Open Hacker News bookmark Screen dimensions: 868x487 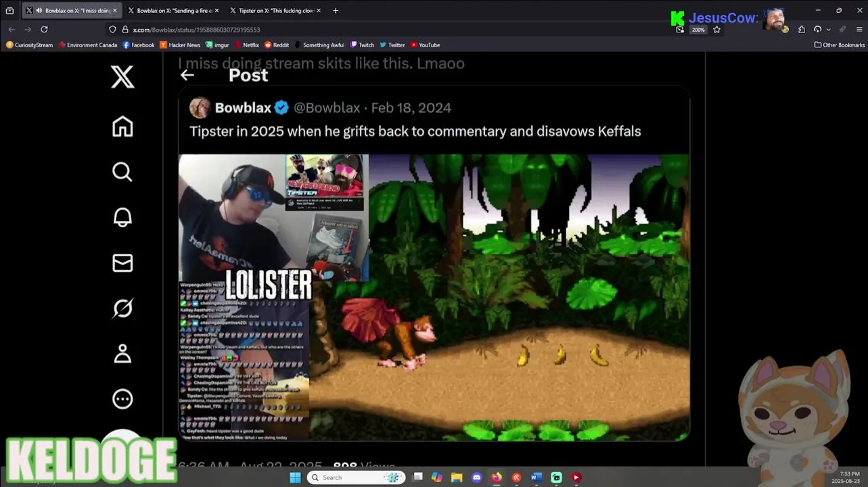coord(180,45)
